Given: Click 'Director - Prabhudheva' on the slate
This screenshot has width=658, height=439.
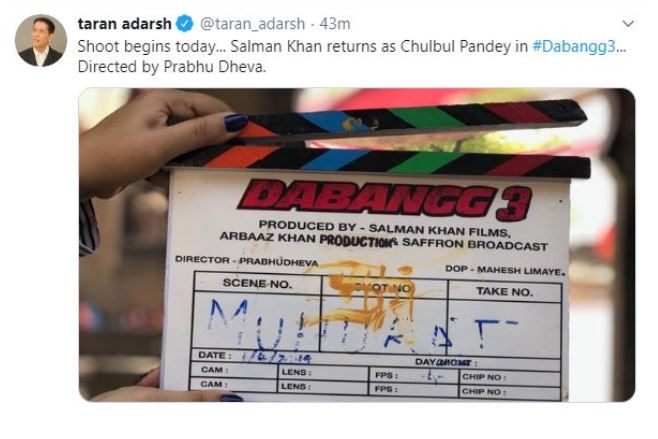Looking at the screenshot, I should pyautogui.click(x=246, y=261).
